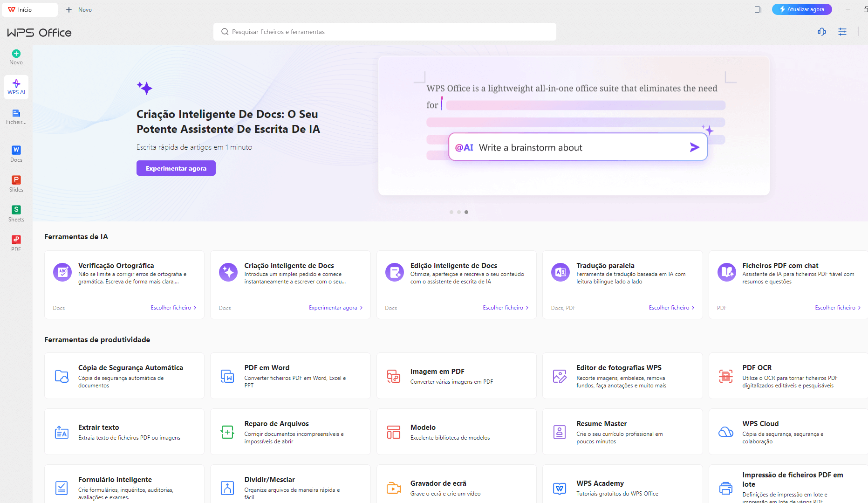This screenshot has height=503, width=868.
Task: Click the Dividir/Mesclar icon
Action: [x=227, y=488]
